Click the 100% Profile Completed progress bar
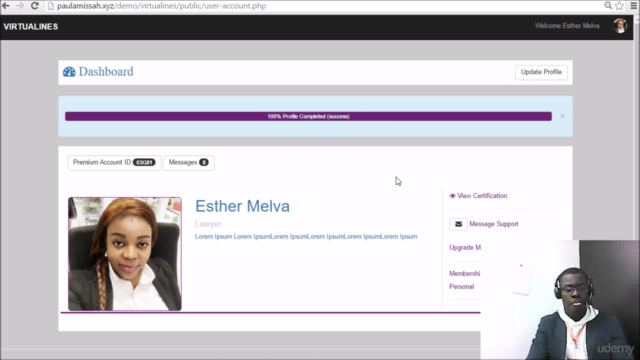The image size is (640, 360). 308,116
